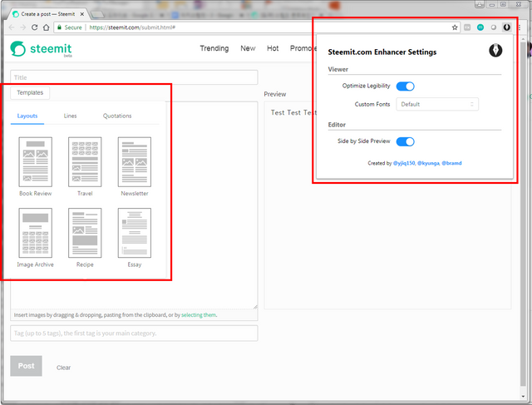Select the Newsletter layout template
Screen dimensions: 532x405
point(135,166)
